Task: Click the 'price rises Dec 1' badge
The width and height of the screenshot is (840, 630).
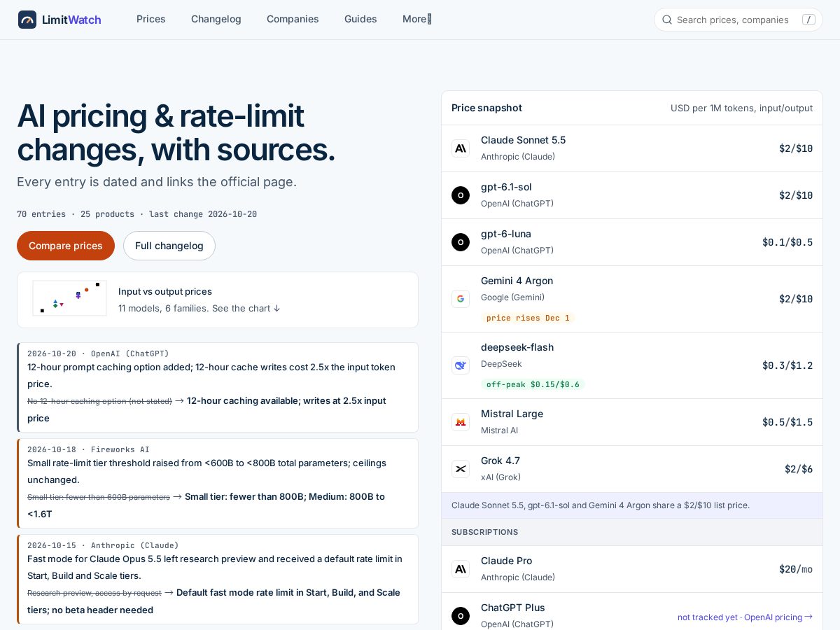Action: pos(528,318)
